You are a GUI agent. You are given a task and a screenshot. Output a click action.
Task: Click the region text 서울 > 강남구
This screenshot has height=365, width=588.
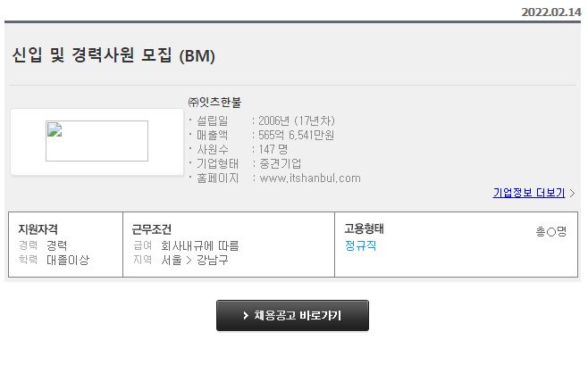(195, 260)
